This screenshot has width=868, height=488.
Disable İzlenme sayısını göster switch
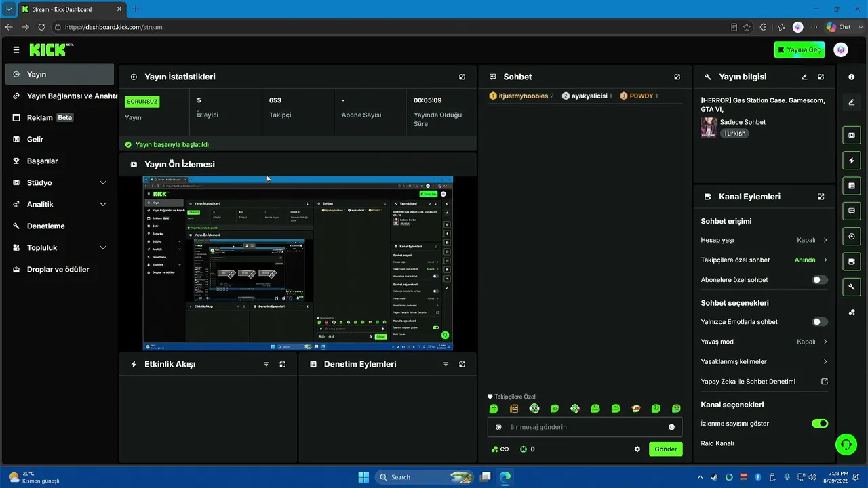(x=820, y=424)
